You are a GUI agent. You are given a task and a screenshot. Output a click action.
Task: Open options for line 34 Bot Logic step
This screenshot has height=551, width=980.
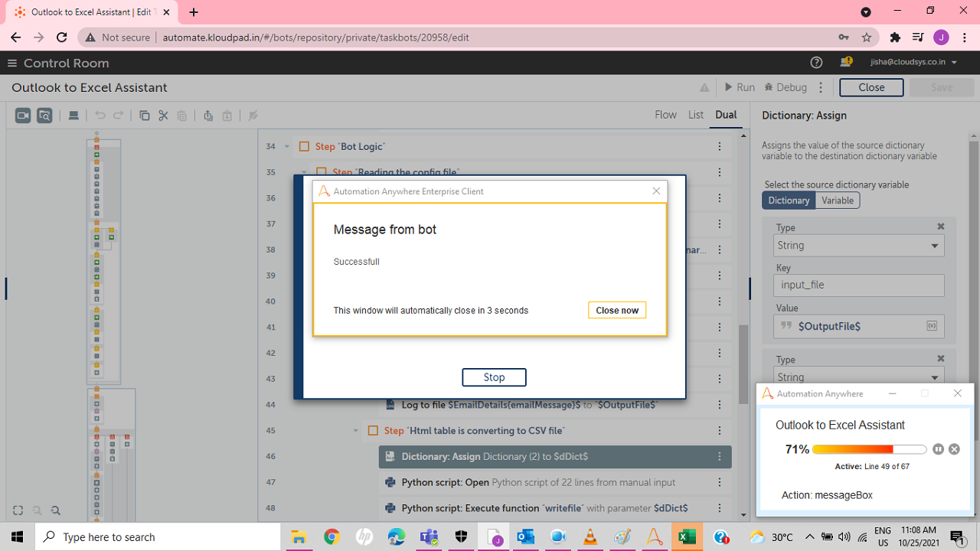pos(719,146)
